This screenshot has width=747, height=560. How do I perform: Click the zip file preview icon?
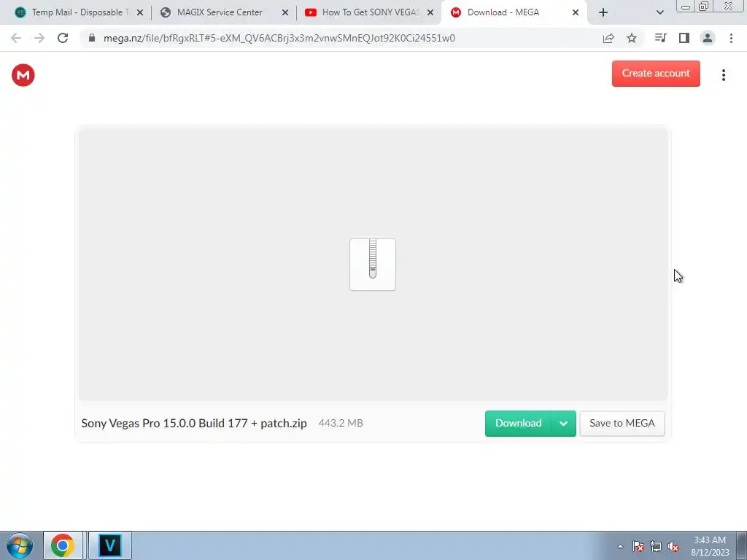point(373,265)
